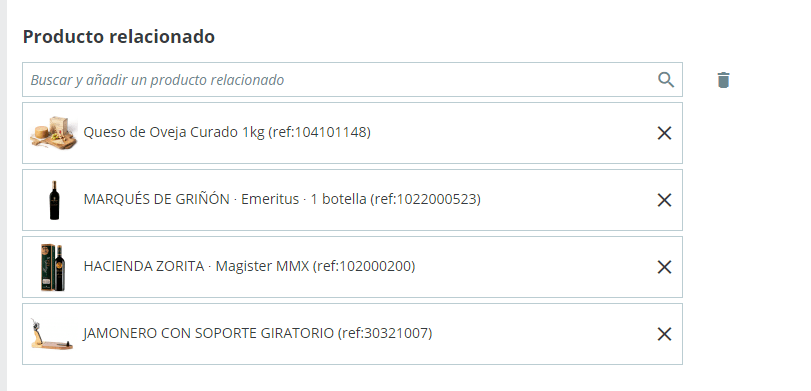Select the HACIENDA ZORITA Magister MMX name

[x=196, y=266]
